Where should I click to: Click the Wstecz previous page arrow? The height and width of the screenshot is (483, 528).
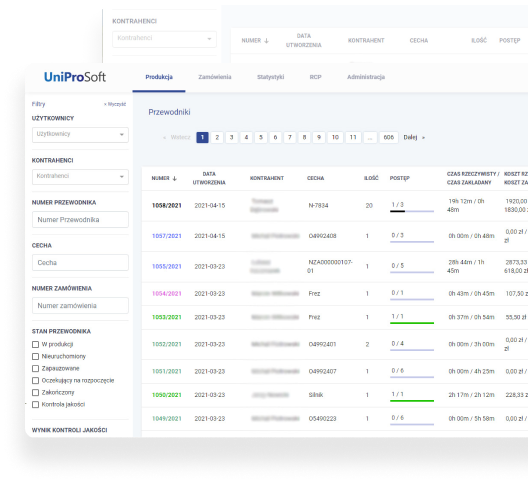coord(164,137)
